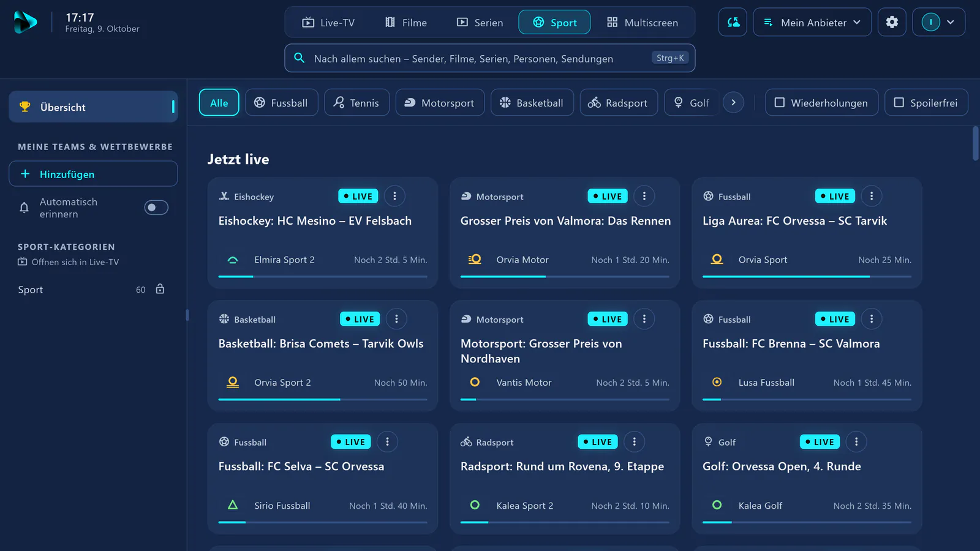Filter by Radsport
This screenshot has height=551, width=980.
click(619, 103)
